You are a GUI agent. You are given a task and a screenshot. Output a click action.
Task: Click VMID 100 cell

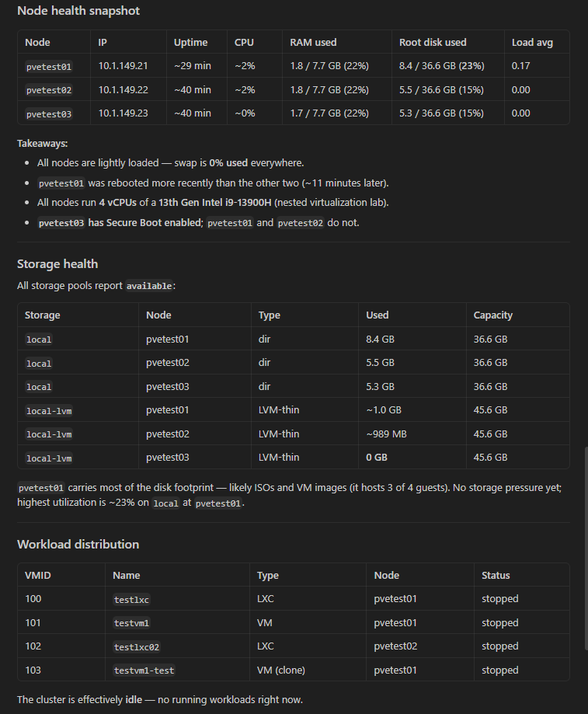33,599
